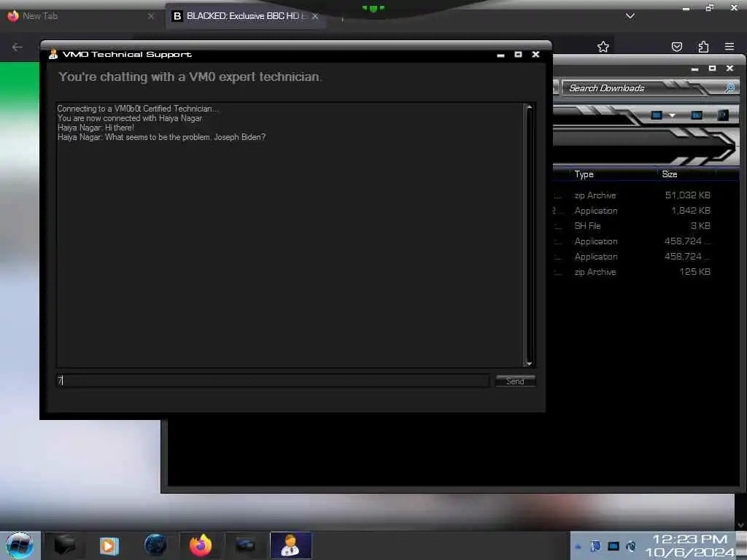The height and width of the screenshot is (560, 747).
Task: Click the 'You're chatting with a VM0 expert' heading
Action: (x=190, y=77)
